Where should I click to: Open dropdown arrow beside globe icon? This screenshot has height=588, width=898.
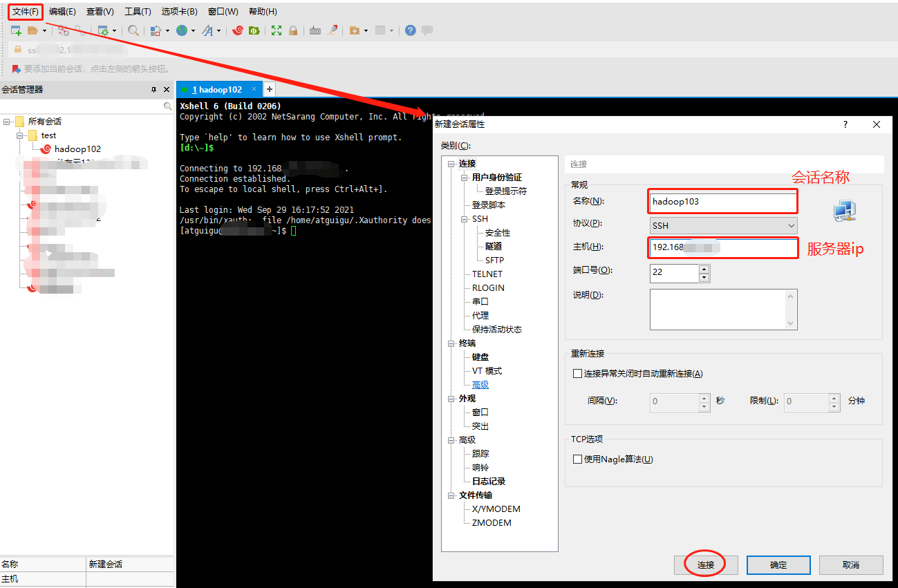point(194,30)
